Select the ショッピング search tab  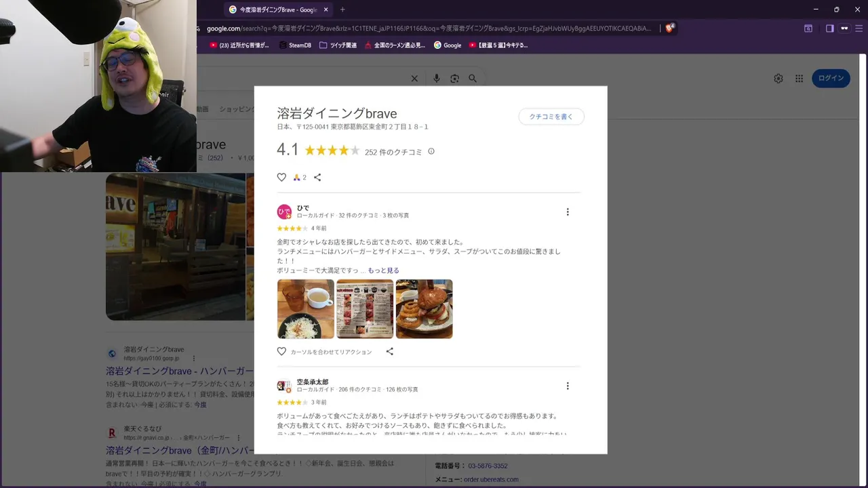(x=236, y=109)
